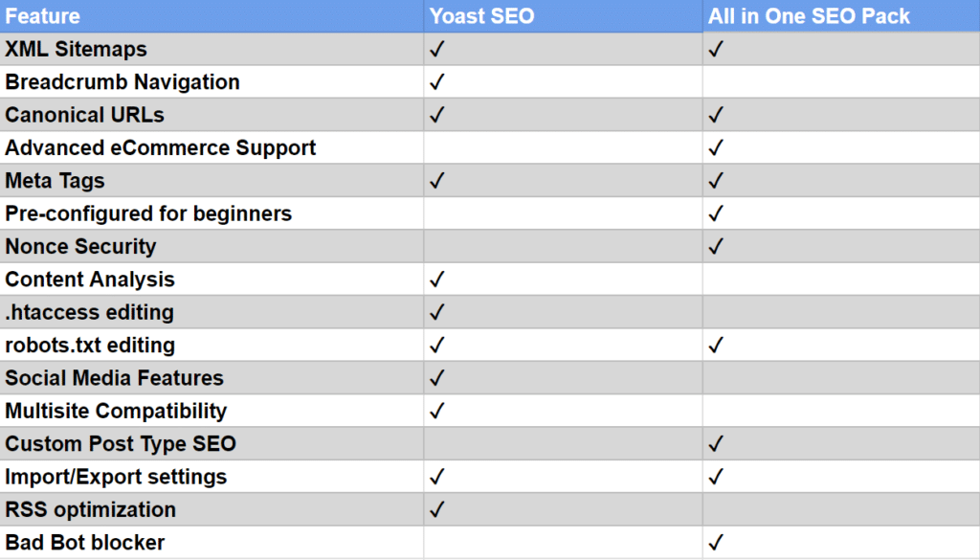Click the Canonical URLs row label
Screen dimensions: 980x560
point(84,115)
